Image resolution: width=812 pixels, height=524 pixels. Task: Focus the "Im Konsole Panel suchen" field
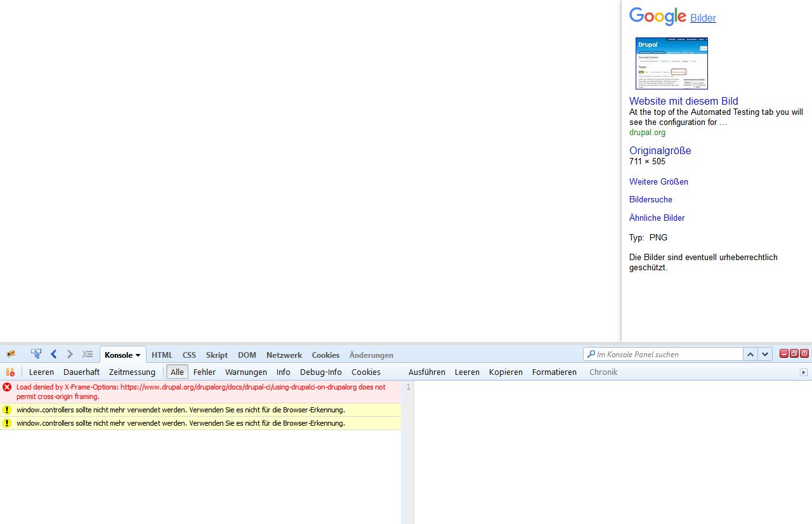[666, 354]
